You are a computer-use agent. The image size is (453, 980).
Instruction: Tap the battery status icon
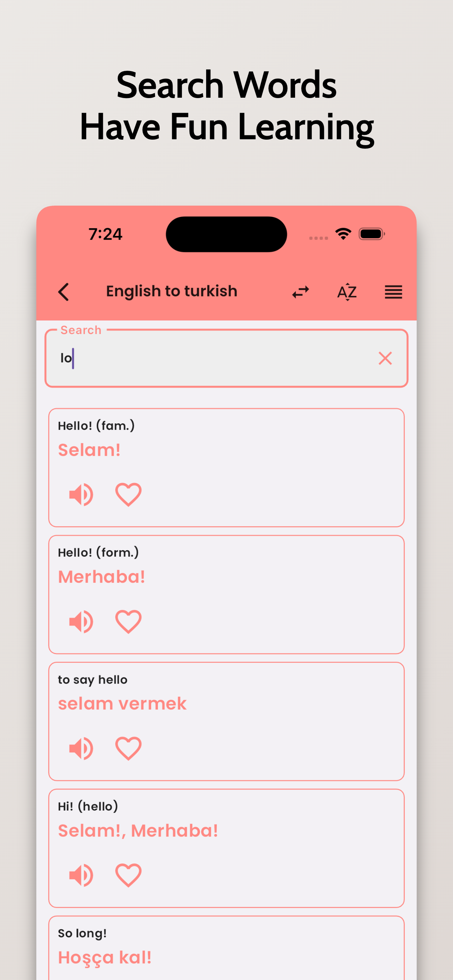click(x=372, y=234)
